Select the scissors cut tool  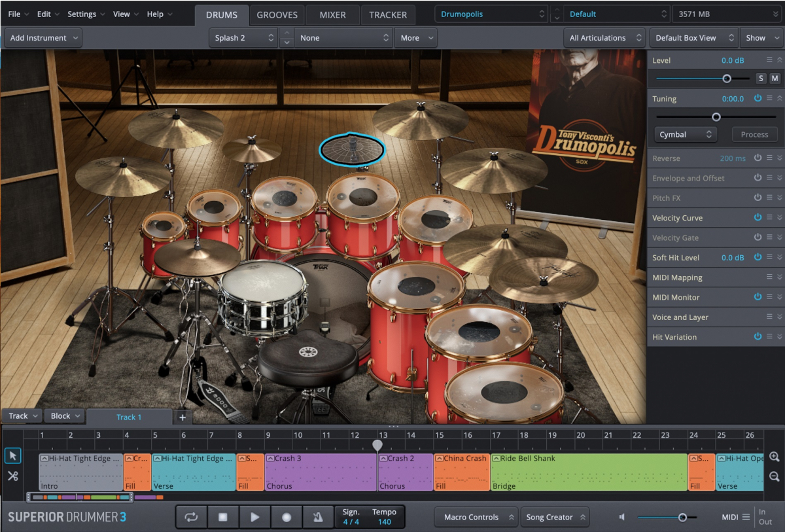[12, 476]
